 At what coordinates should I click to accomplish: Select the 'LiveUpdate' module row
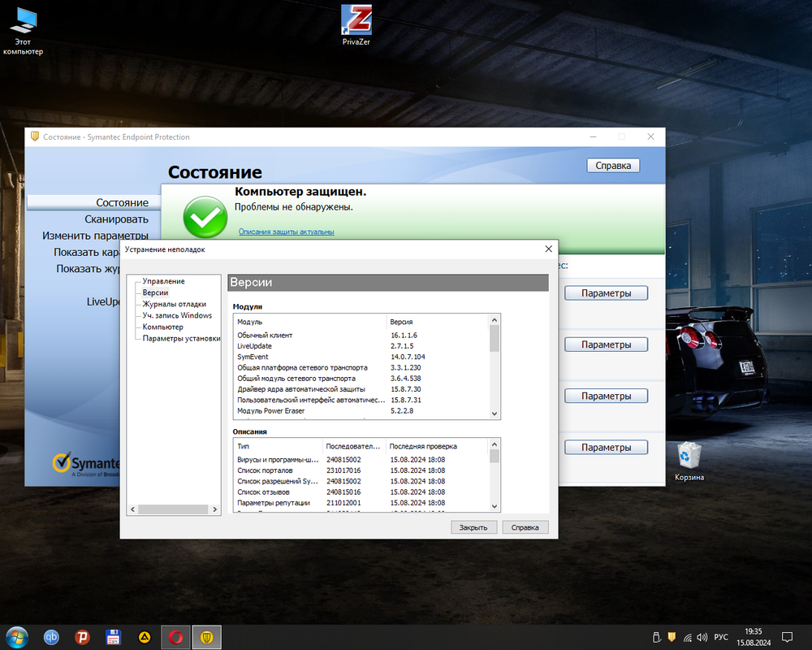tap(361, 346)
